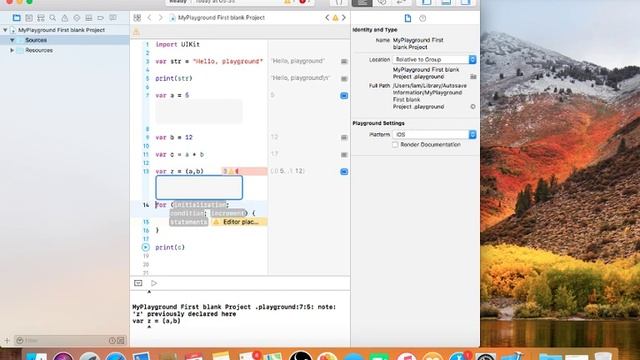Toggle the navigator panel button
This screenshot has width=640, height=360.
pyautogui.click(x=427, y=2)
